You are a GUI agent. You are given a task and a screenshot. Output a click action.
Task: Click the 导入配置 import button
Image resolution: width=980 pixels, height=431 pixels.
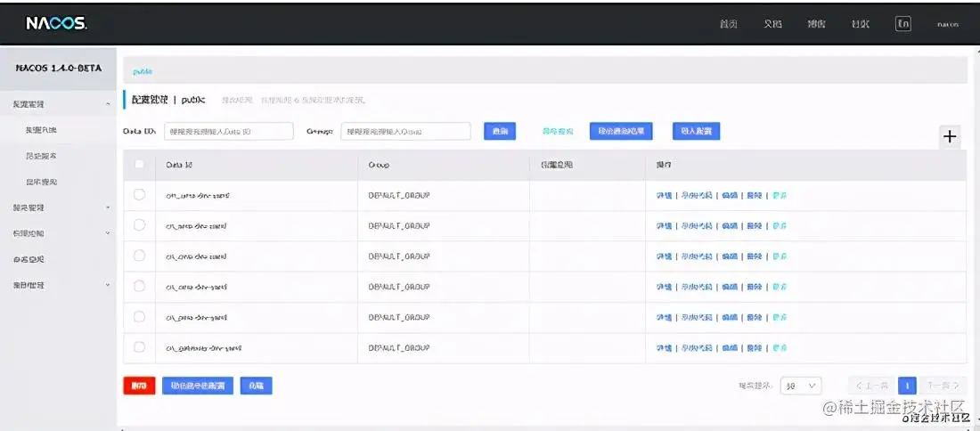pos(697,131)
